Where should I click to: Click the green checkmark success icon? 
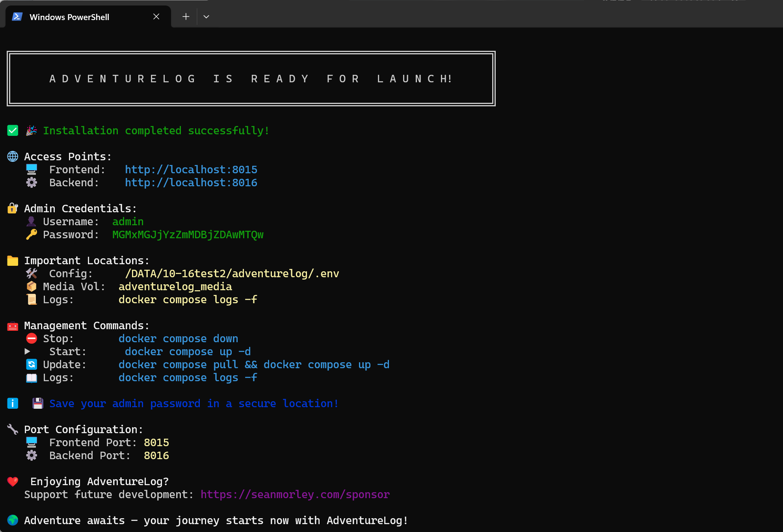tap(13, 131)
